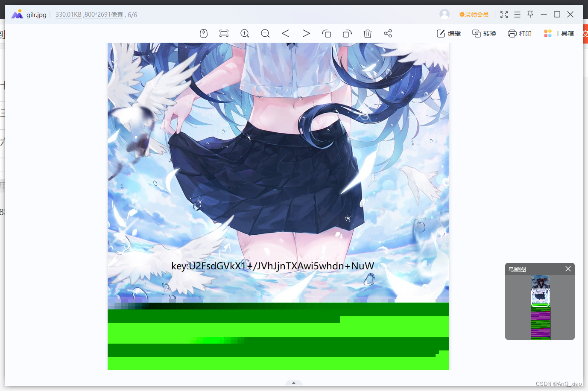Rotate image counterclockwise

(327, 33)
